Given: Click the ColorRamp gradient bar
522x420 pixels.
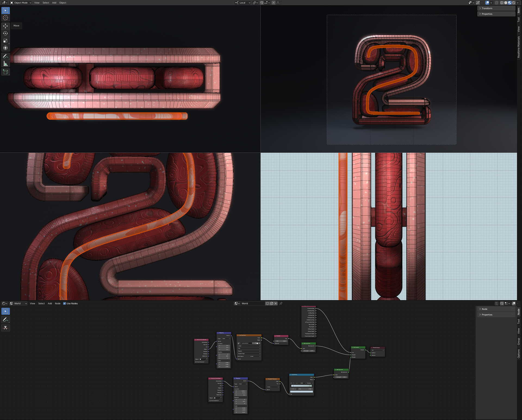Looking at the screenshot, I should click(302, 386).
